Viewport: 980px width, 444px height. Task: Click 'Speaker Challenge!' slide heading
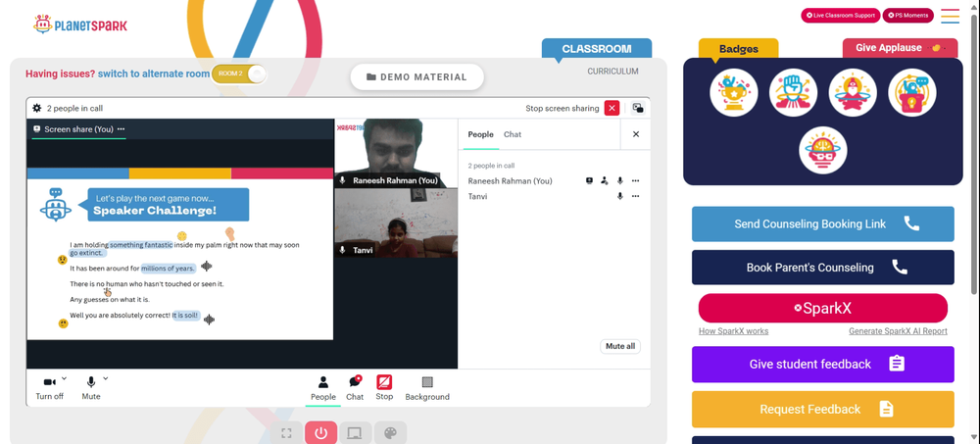click(x=155, y=212)
